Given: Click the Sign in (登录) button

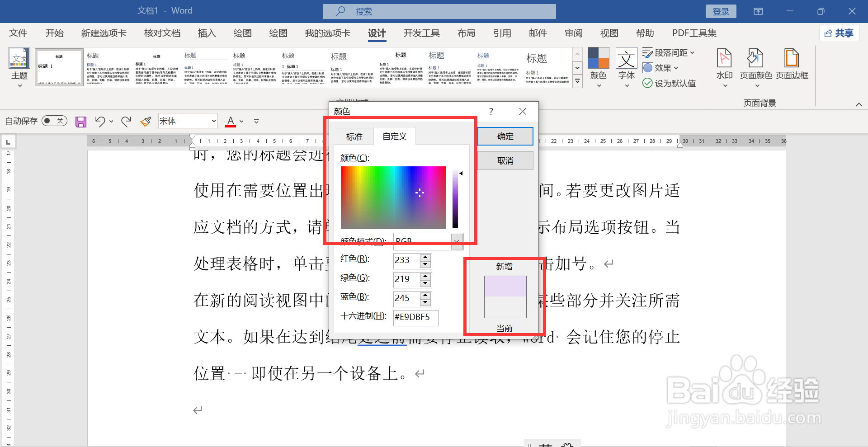Looking at the screenshot, I should coord(721,11).
